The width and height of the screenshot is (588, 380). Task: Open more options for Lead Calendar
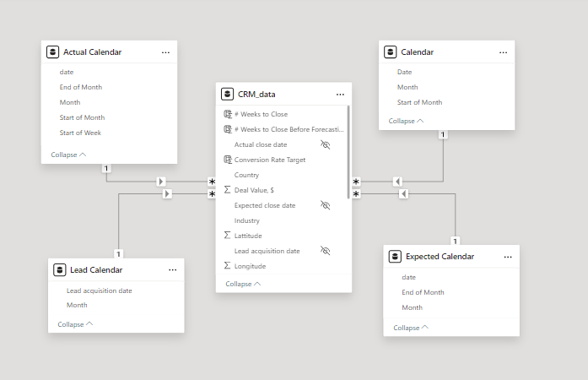[172, 270]
